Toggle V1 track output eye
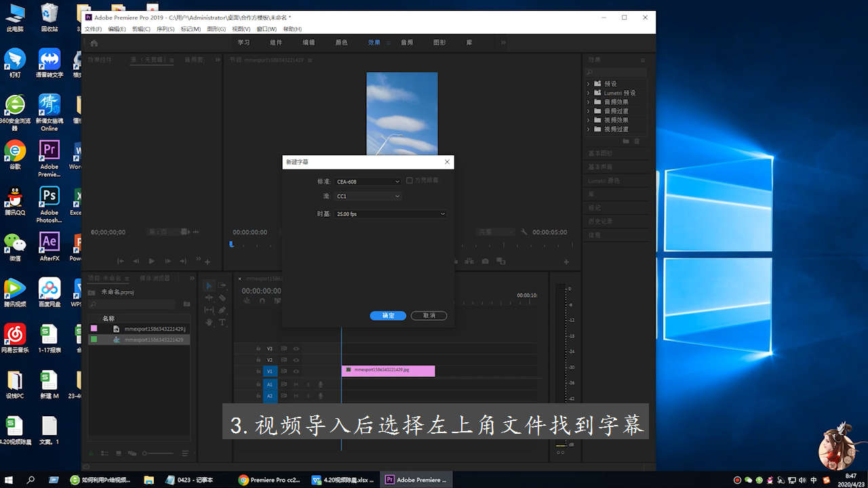Screen dimensions: 868x488 (296, 371)
